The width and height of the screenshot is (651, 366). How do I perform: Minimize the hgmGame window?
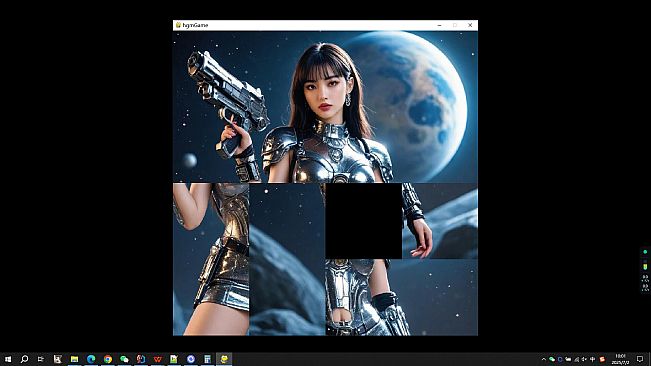pos(439,25)
